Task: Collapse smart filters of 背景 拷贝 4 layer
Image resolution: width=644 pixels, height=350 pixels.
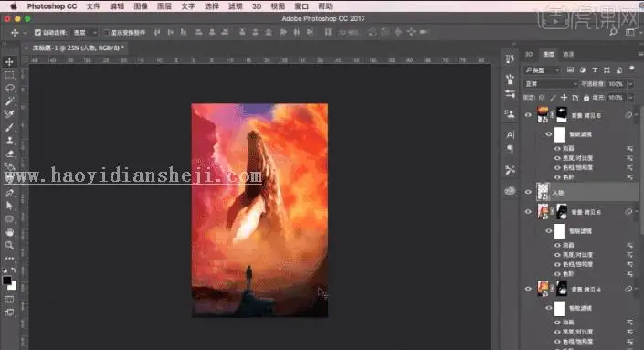Action: click(x=636, y=289)
